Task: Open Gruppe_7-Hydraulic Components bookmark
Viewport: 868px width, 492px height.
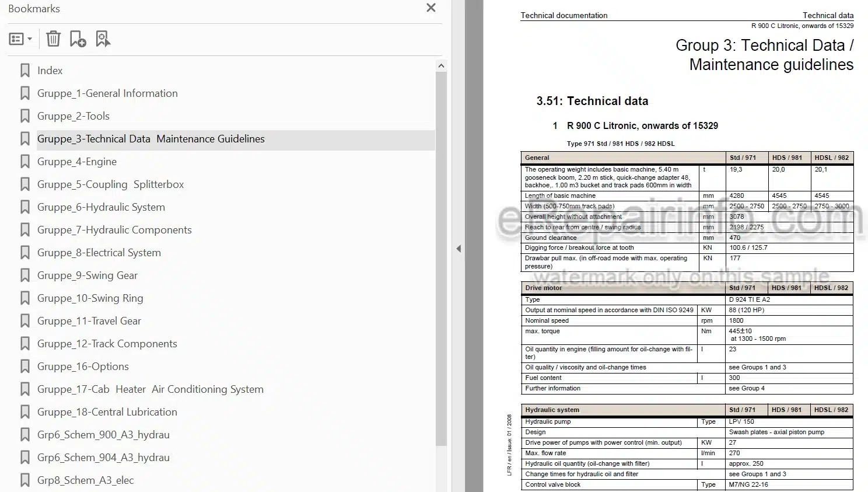Action: [x=114, y=230]
